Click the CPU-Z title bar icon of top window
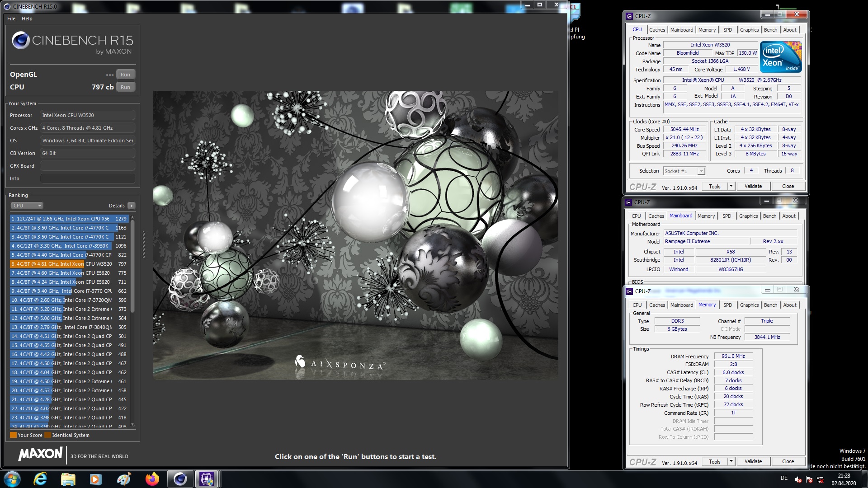Viewport: 868px width, 488px height. (x=629, y=16)
